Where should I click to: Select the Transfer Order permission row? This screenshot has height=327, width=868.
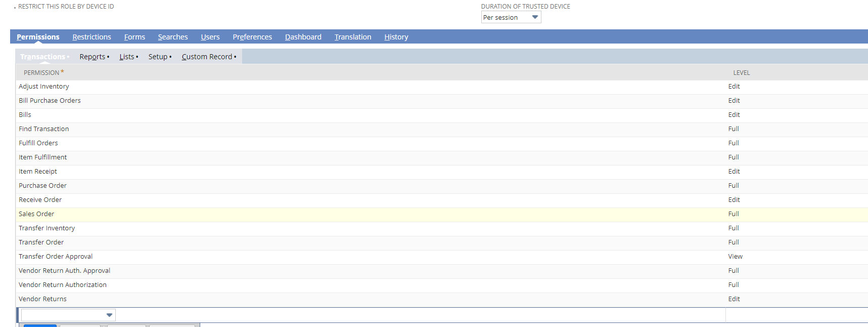coord(442,242)
